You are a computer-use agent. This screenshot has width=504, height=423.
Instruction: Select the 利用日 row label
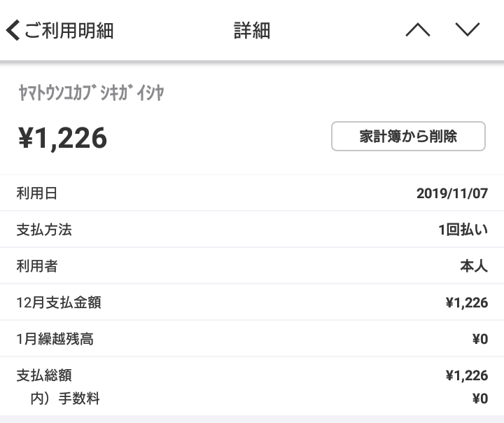point(37,193)
